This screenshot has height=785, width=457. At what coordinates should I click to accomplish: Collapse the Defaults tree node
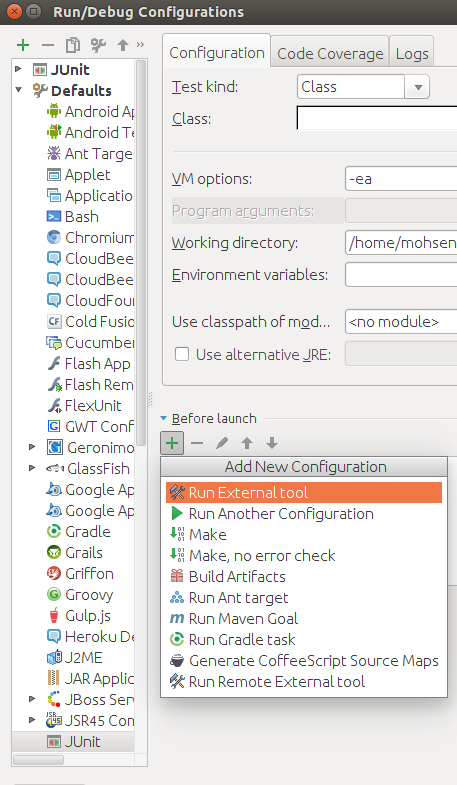point(19,90)
